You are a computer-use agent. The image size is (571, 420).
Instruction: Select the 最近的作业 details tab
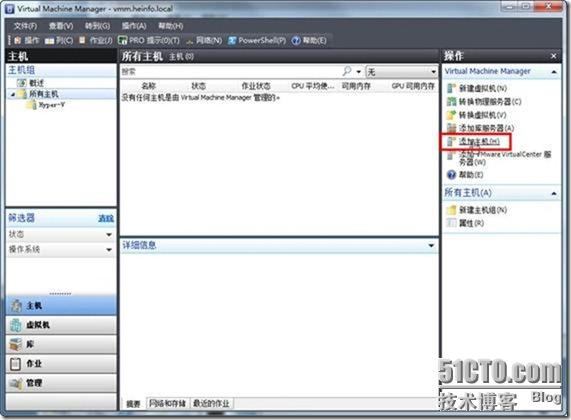(x=211, y=404)
